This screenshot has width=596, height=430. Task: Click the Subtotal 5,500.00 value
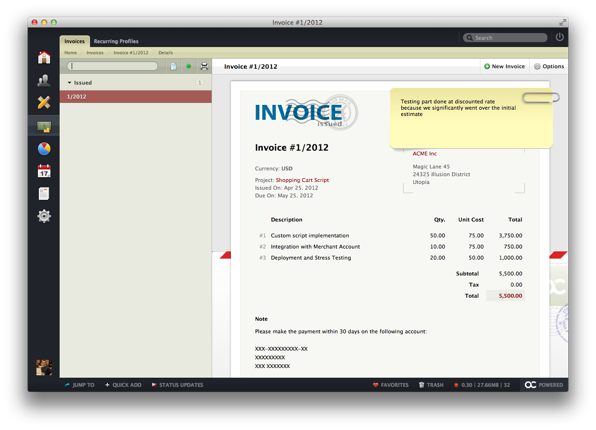pyautogui.click(x=510, y=273)
